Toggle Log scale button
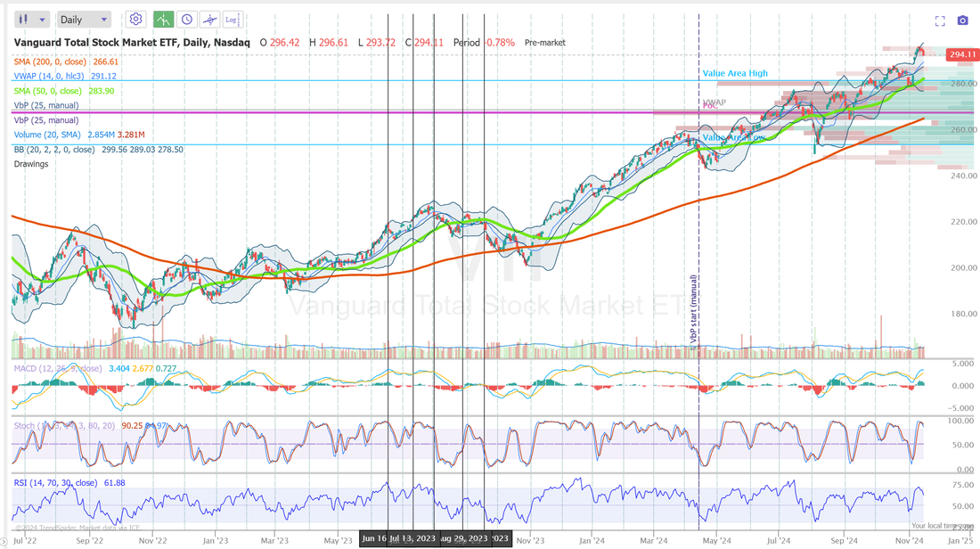Viewport: 980px width, 549px height. click(x=232, y=20)
